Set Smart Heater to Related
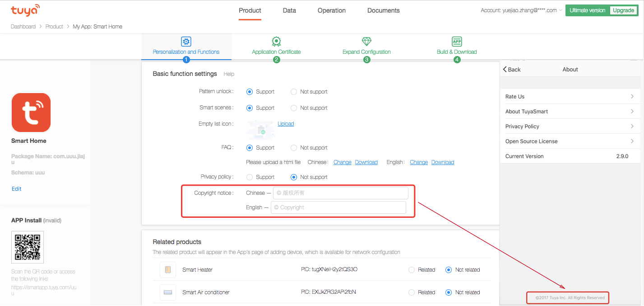This screenshot has width=644, height=306. (x=412, y=270)
